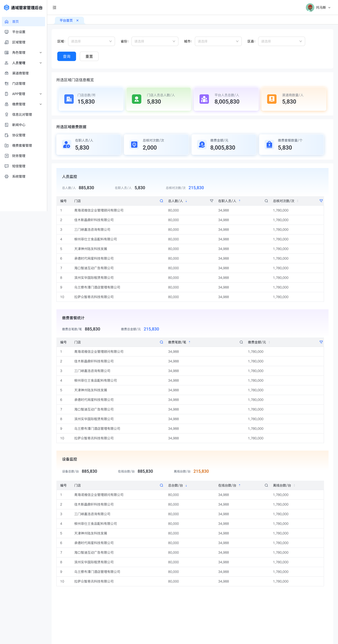Click the 人员监控 总核对次数 value 215,830

pyautogui.click(x=196, y=188)
